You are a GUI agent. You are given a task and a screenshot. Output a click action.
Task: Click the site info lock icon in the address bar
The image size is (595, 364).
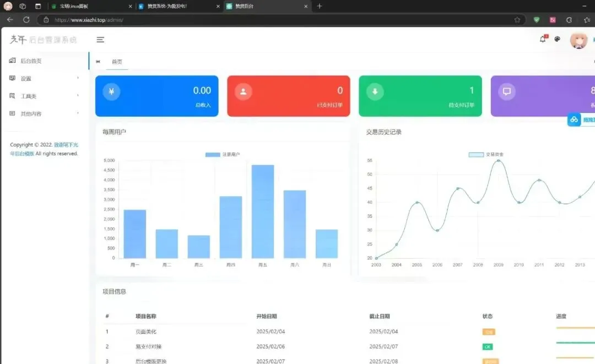(x=46, y=20)
